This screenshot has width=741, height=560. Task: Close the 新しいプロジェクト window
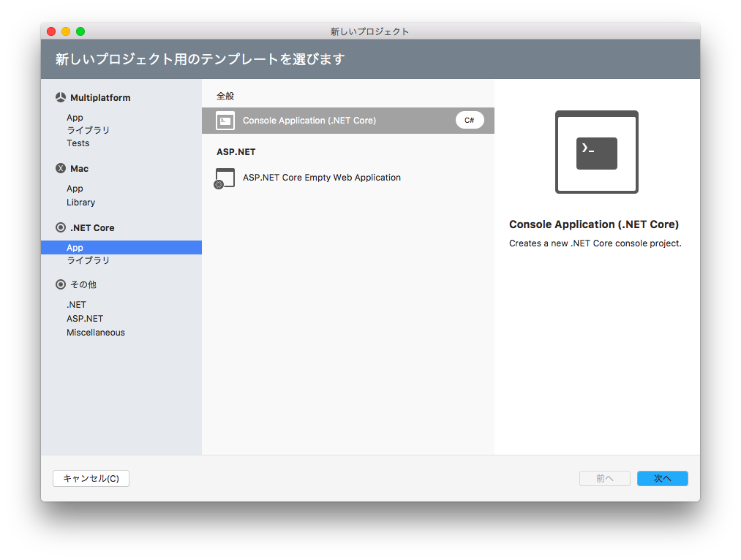(51, 31)
